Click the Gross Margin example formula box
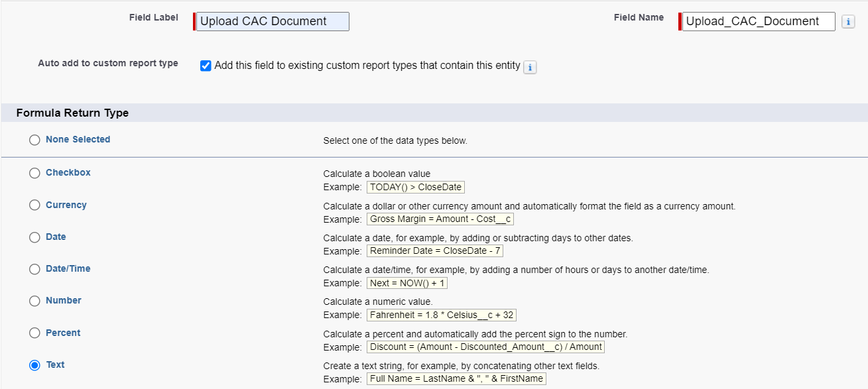 [441, 219]
